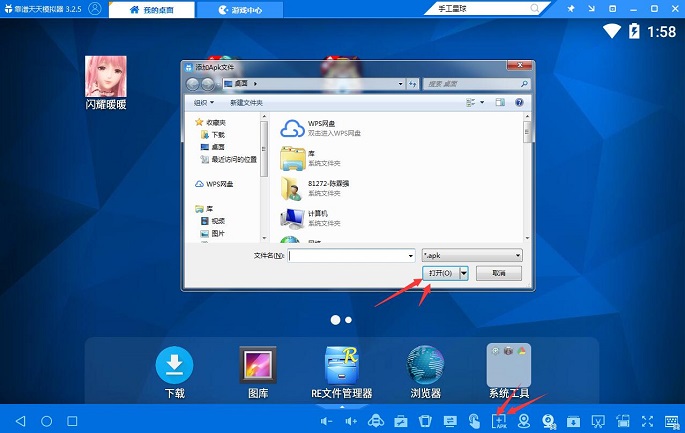The image size is (685, 433).
Task: Open the filename combo box dropdown arrow
Action: (x=411, y=256)
